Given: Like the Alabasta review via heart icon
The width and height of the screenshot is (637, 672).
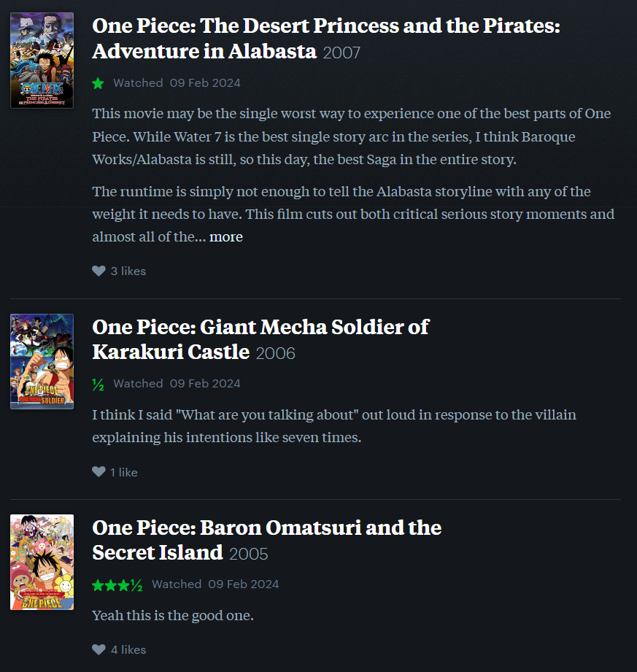Looking at the screenshot, I should click(x=99, y=271).
